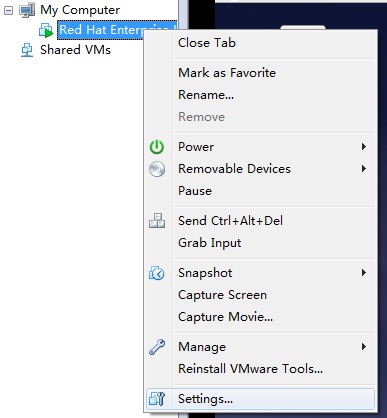Viewport: 387px width, 418px height.
Task: Select the Red Hat Enterprise VM entry
Action: pos(117,30)
